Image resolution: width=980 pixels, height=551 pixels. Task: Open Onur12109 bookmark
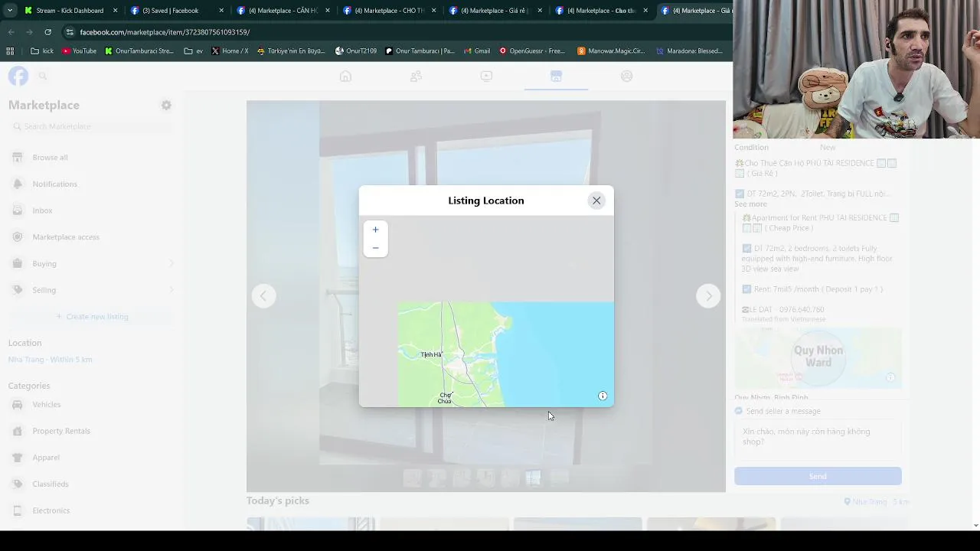pyautogui.click(x=356, y=51)
